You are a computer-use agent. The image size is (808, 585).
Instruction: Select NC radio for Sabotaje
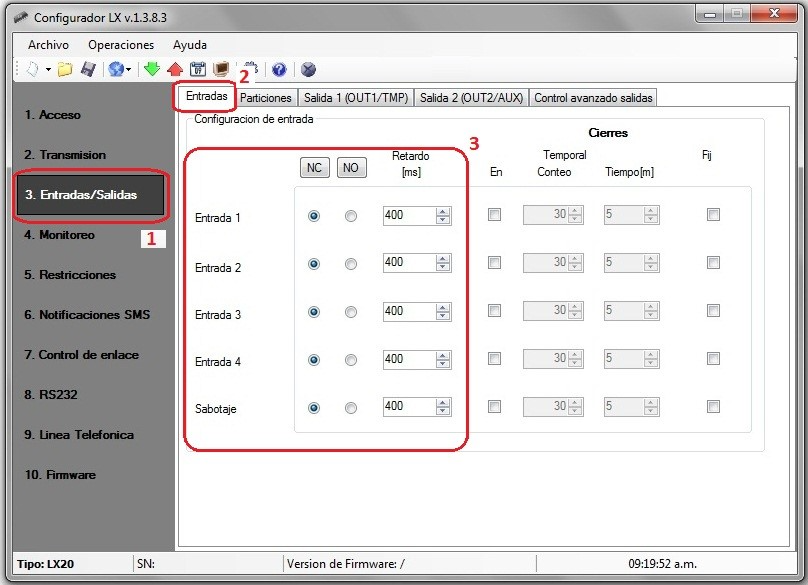(x=313, y=408)
